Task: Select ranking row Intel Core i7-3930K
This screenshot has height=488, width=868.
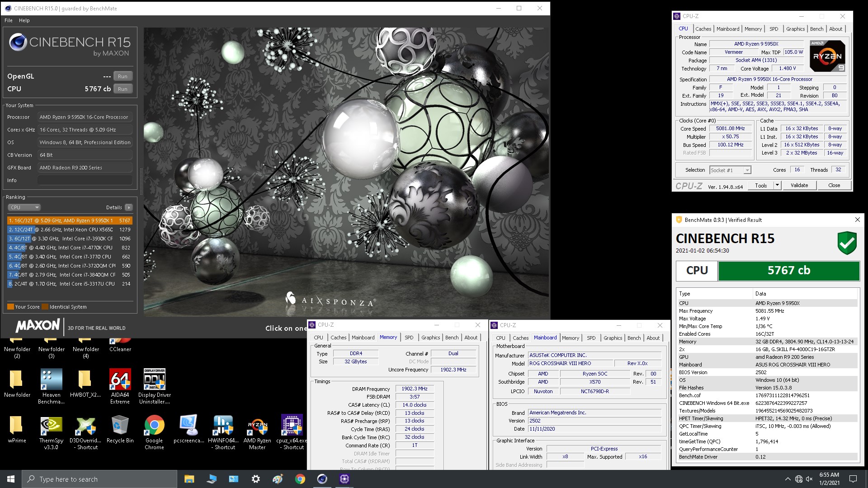Action: [x=70, y=239]
